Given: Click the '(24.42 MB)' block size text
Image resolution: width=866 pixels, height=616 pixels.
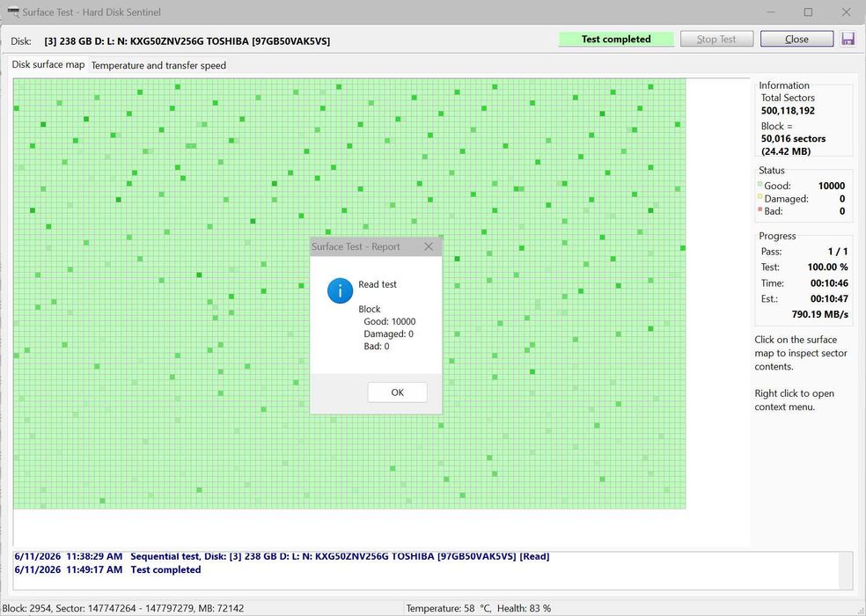Looking at the screenshot, I should [785, 151].
